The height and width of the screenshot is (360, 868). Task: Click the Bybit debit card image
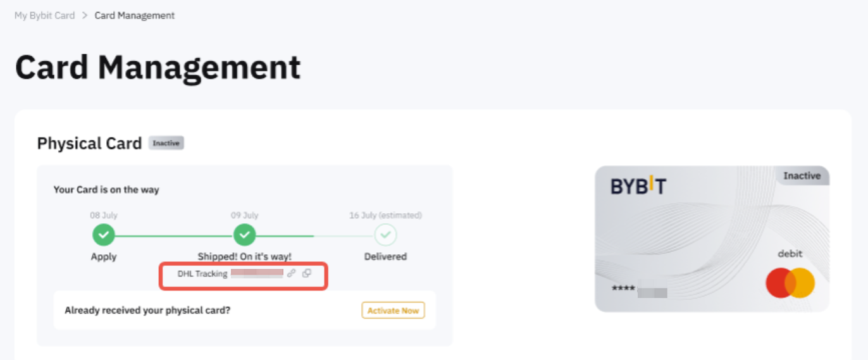click(x=712, y=239)
